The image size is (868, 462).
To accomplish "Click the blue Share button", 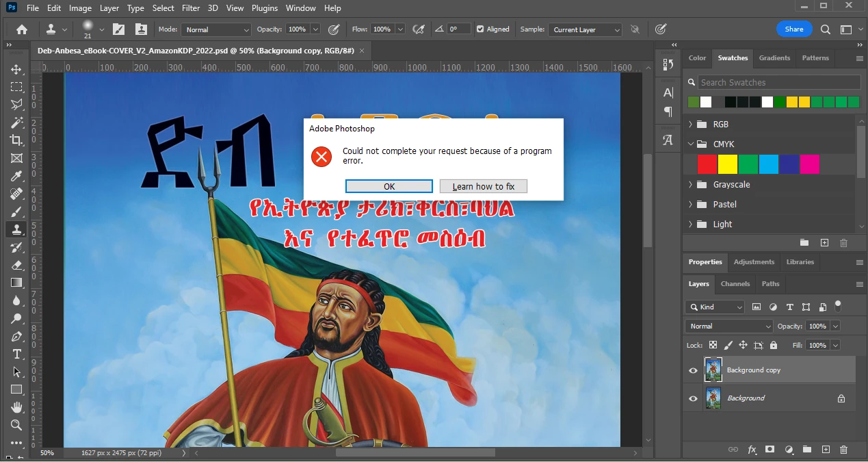I will (x=794, y=29).
